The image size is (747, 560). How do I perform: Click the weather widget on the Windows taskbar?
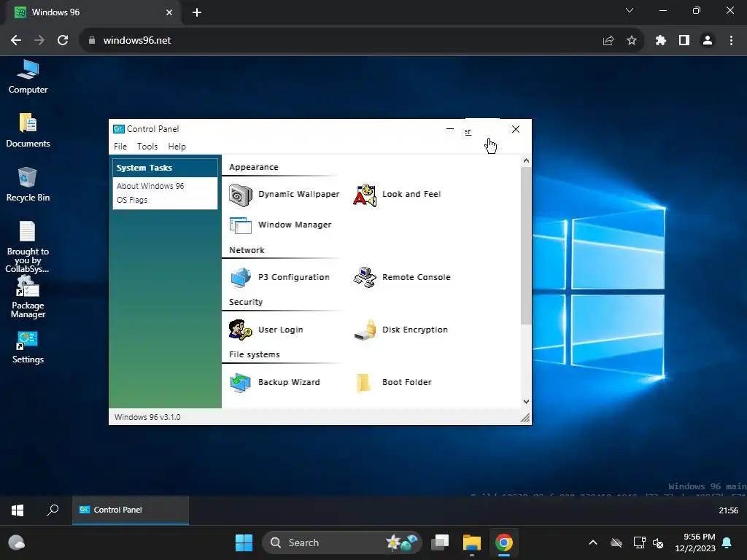[x=17, y=542]
